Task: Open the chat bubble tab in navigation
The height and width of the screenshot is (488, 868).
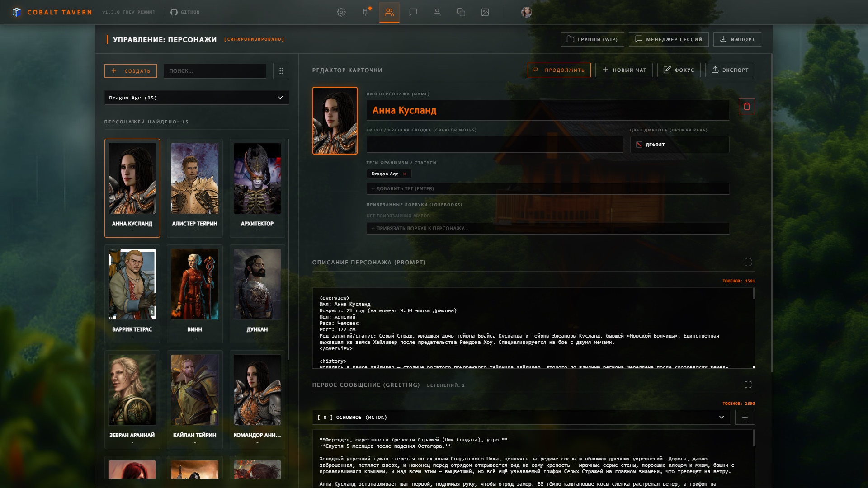Action: [413, 12]
